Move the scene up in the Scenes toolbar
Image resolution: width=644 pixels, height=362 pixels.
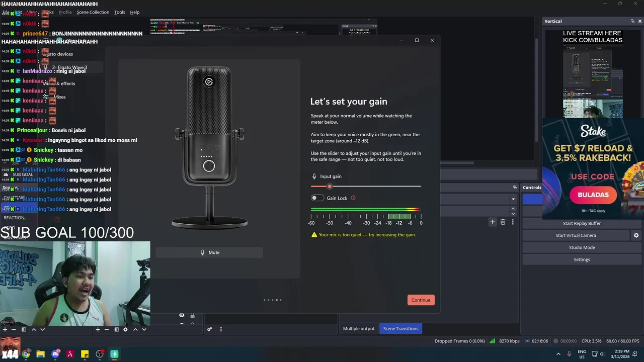point(34,329)
